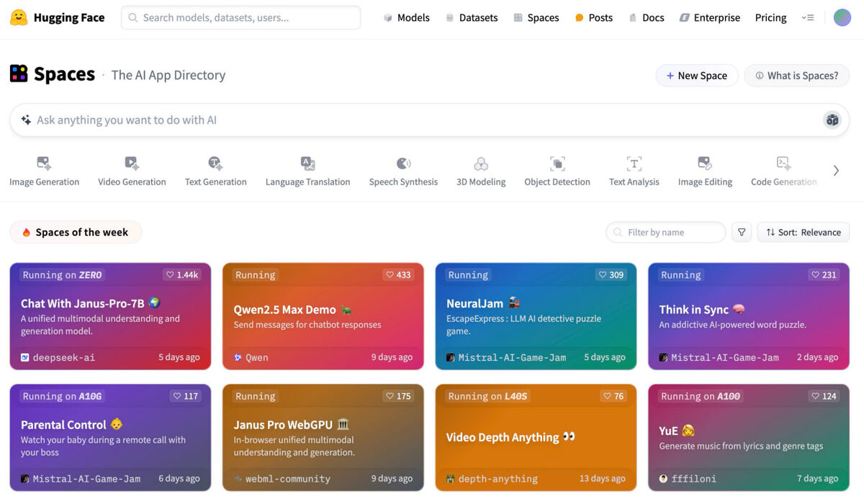Open the Janus Pro WebGPU card

323,438
